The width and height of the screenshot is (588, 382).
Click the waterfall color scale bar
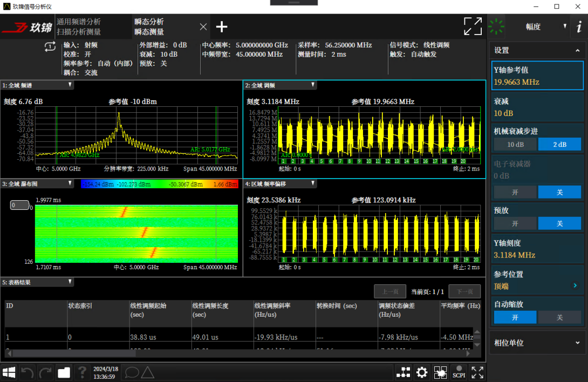pyautogui.click(x=159, y=184)
